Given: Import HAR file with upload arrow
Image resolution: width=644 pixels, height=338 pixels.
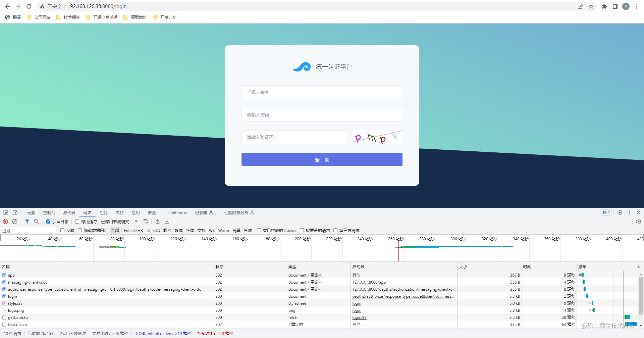Looking at the screenshot, I should coord(158,222).
